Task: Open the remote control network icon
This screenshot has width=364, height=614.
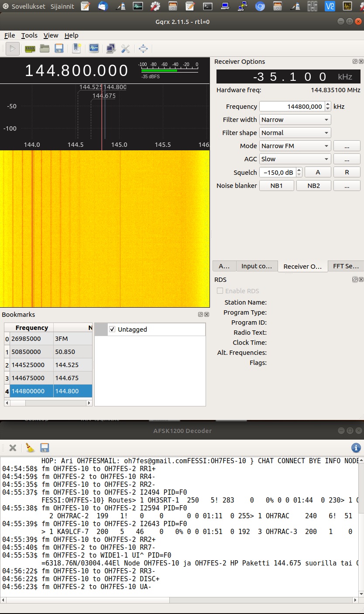Action: 111,49
